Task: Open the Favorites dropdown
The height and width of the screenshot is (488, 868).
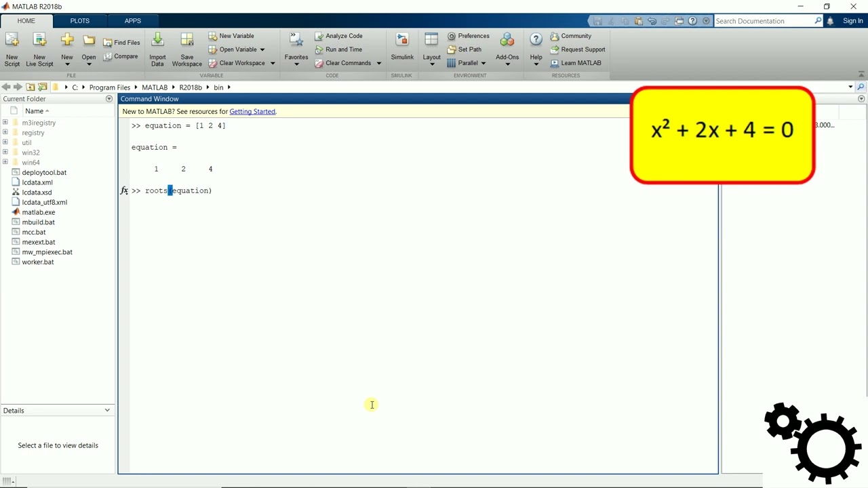Action: click(x=296, y=64)
